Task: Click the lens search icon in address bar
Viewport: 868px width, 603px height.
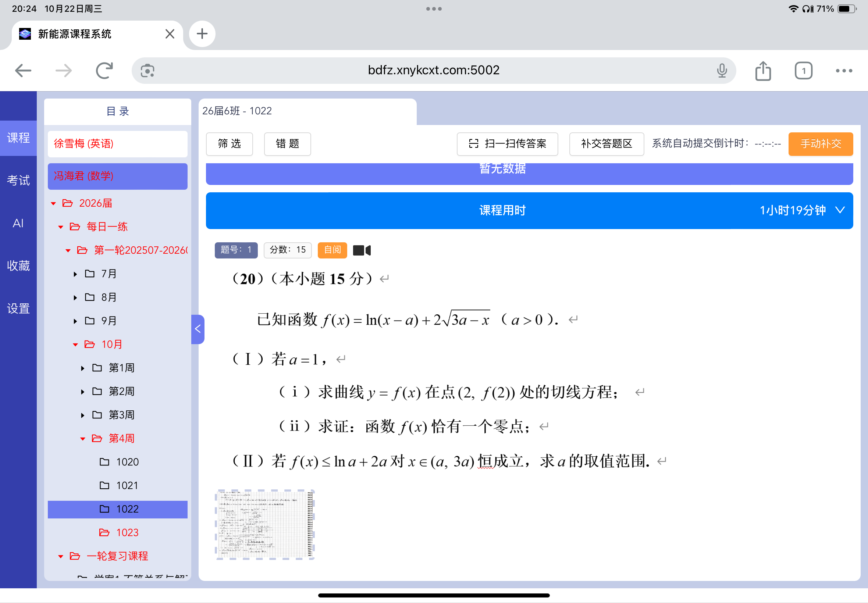Action: (x=147, y=71)
